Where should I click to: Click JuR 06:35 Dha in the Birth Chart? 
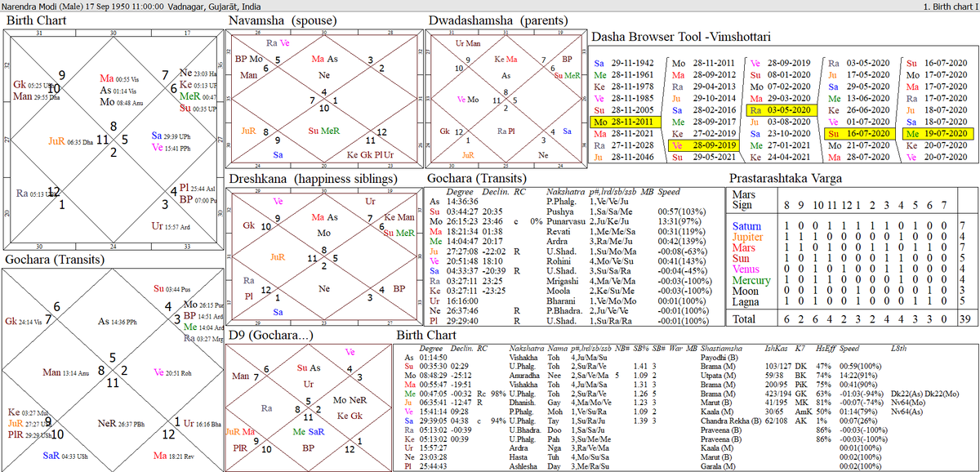click(x=72, y=140)
